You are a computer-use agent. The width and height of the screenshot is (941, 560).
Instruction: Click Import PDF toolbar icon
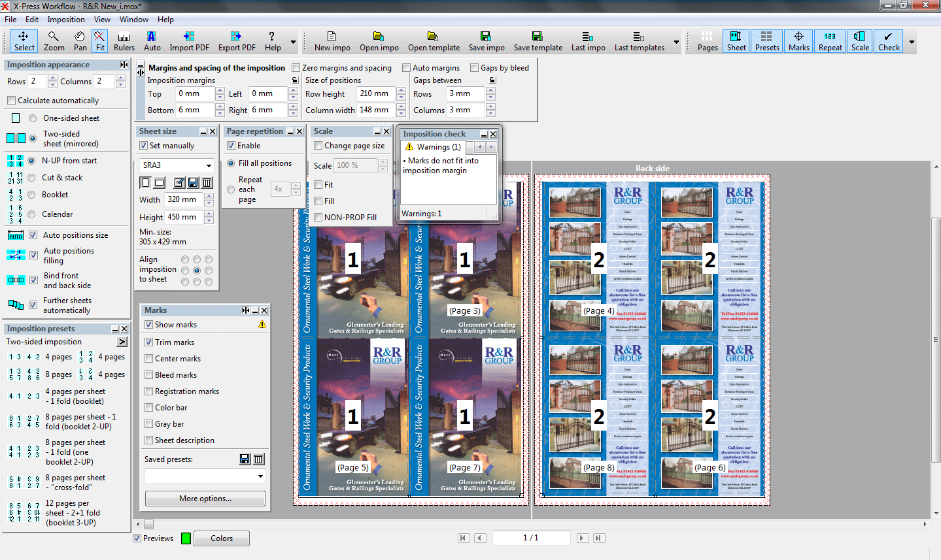pos(189,41)
